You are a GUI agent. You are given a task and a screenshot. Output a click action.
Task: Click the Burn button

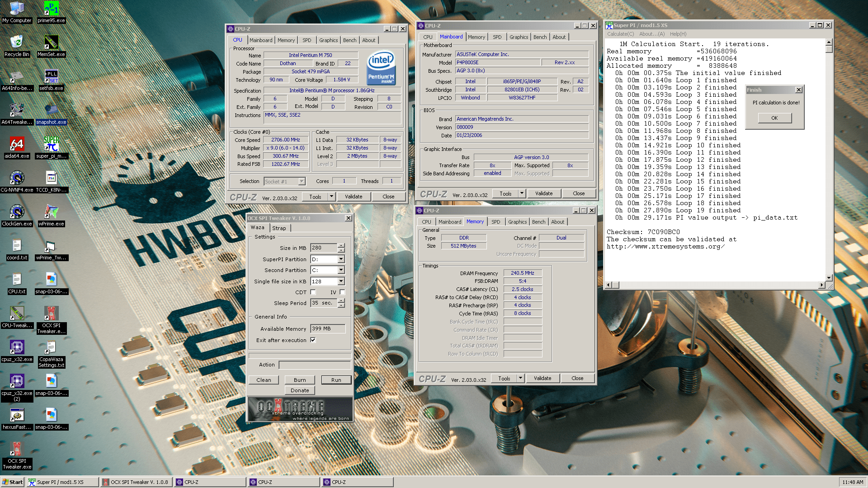point(300,380)
